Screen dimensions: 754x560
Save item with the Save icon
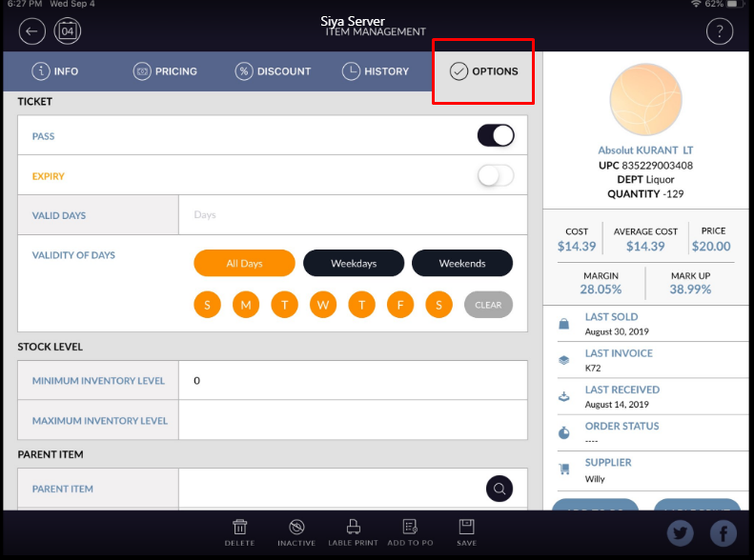467,531
